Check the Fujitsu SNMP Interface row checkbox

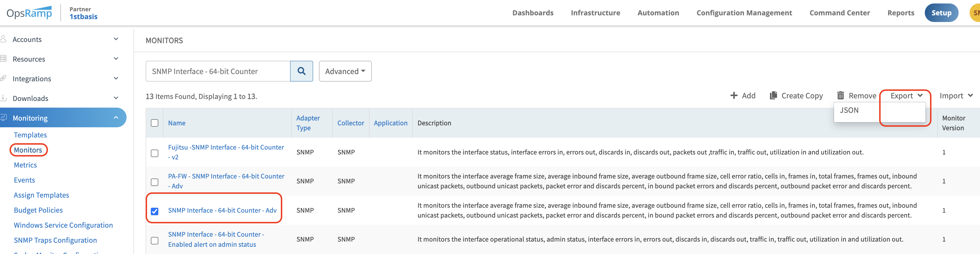(155, 153)
